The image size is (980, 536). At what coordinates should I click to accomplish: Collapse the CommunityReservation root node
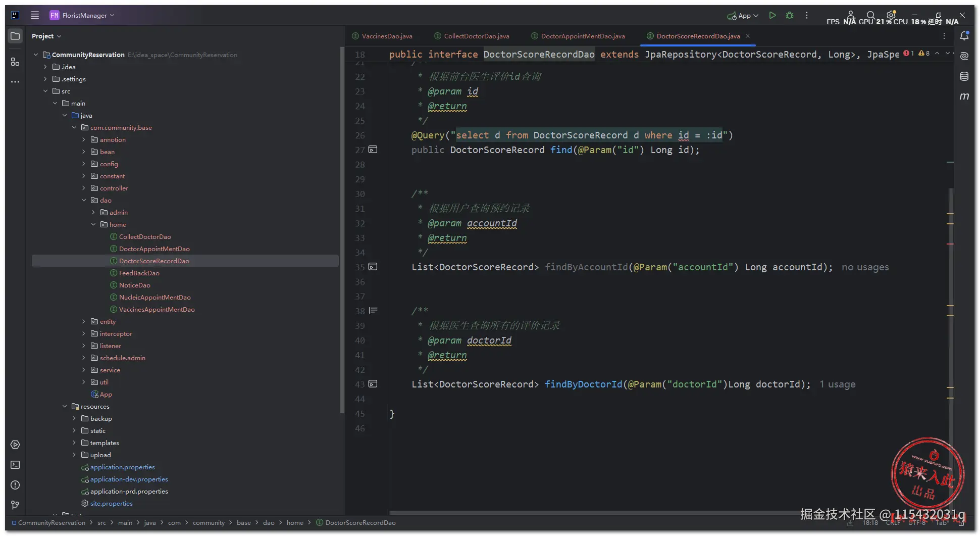pos(36,55)
